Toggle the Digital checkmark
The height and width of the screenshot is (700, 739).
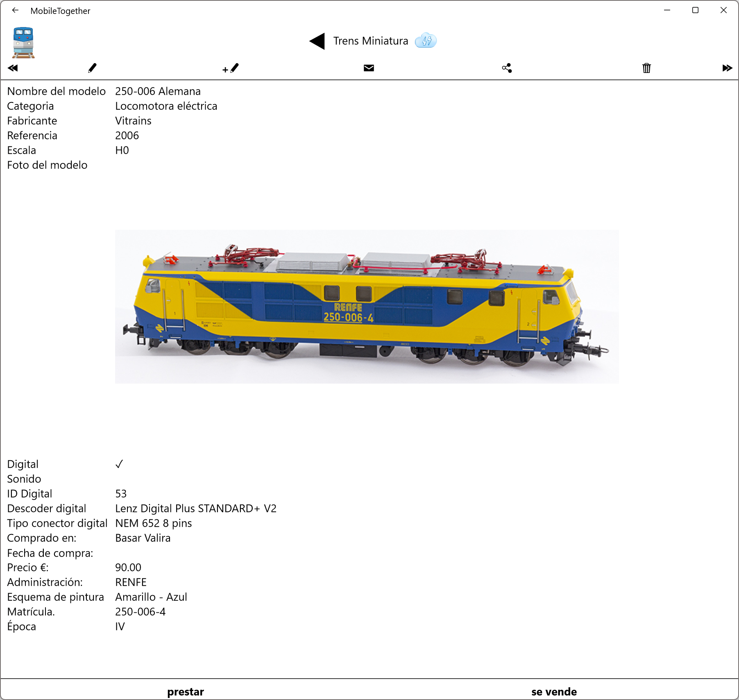click(119, 464)
